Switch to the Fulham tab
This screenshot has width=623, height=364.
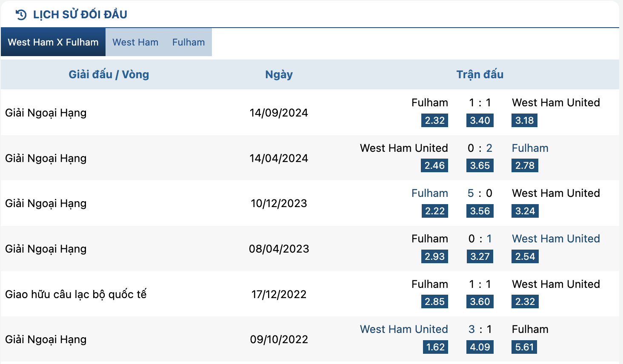[189, 42]
